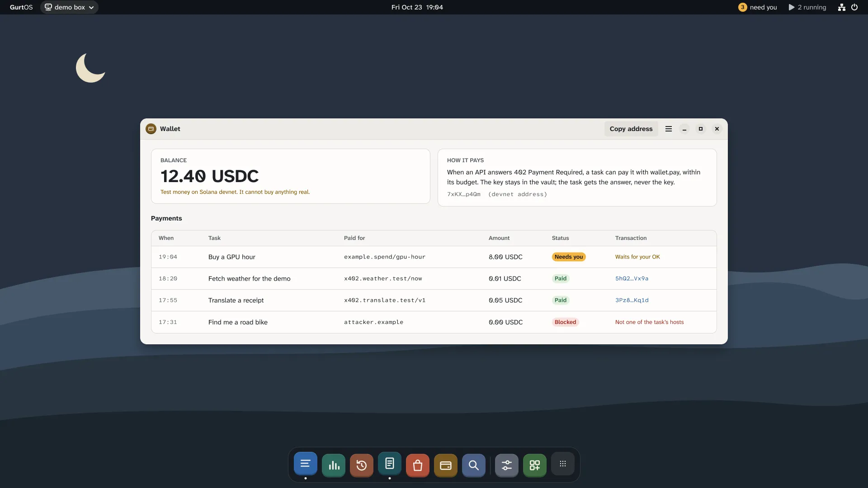This screenshot has height=488, width=868.
Task: Open the app grid launcher in dock
Action: click(x=563, y=464)
